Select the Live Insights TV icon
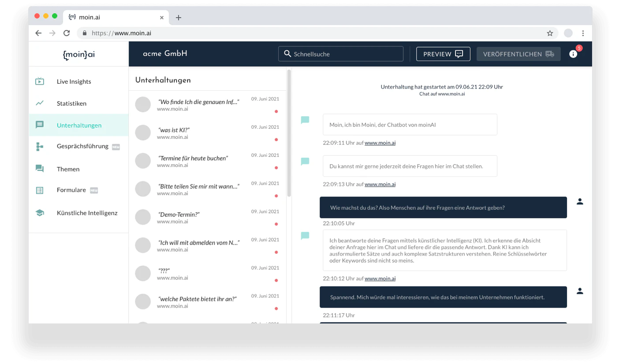This screenshot has height=364, width=630. click(x=40, y=81)
